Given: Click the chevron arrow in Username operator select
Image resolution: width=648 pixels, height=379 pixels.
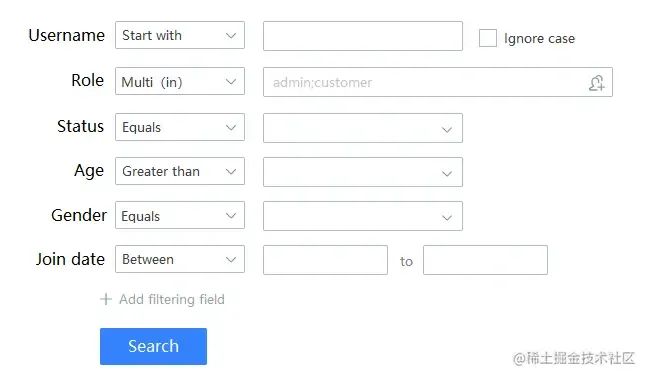Looking at the screenshot, I should (231, 36).
